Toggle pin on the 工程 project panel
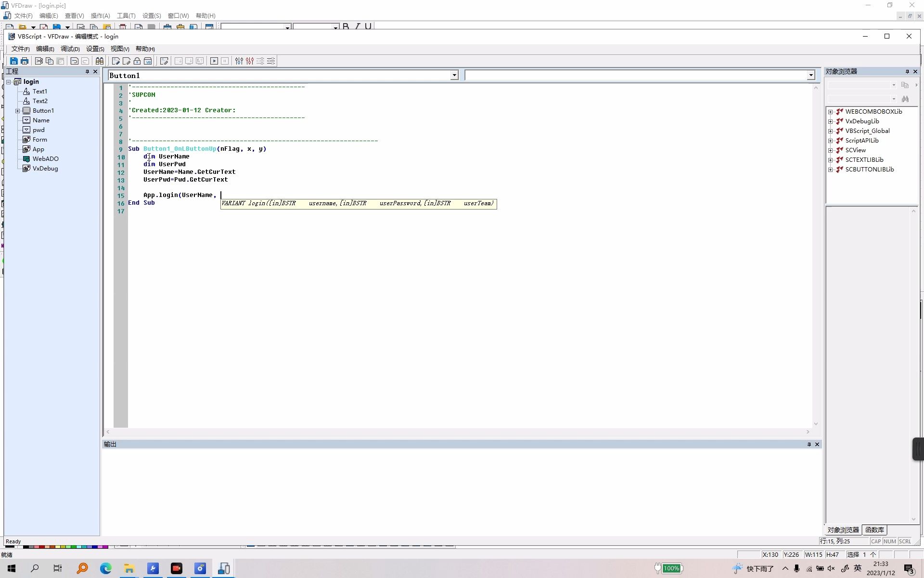 [x=87, y=72]
